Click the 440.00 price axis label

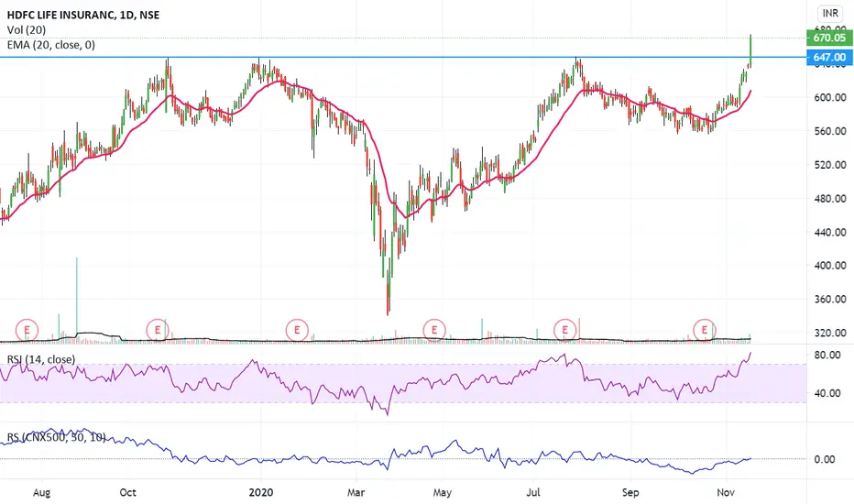point(830,232)
